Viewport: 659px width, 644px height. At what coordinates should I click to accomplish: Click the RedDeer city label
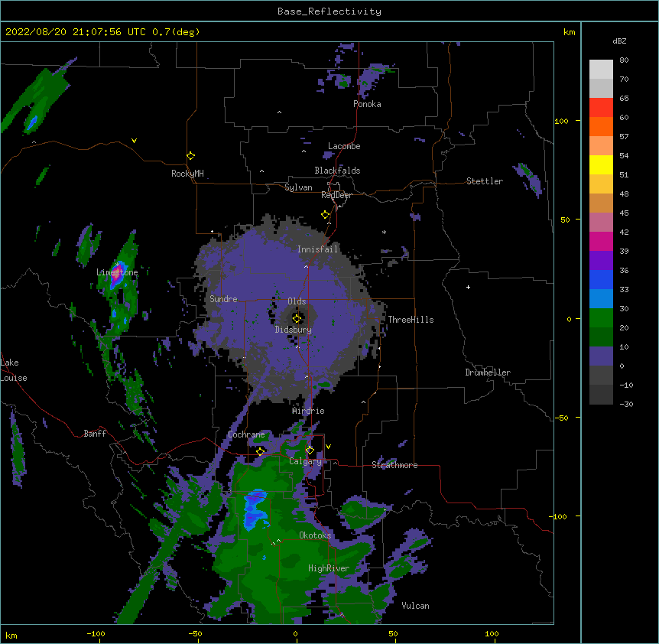pyautogui.click(x=336, y=195)
